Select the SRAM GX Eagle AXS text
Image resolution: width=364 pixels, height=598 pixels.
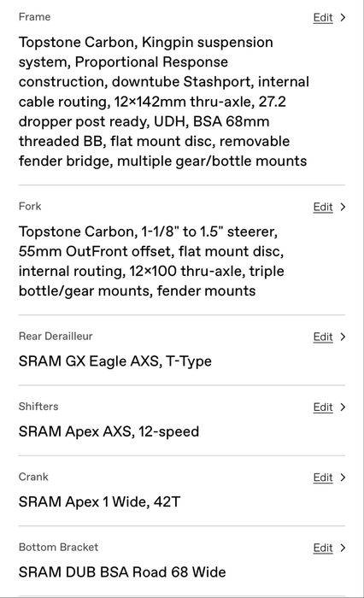[114, 361]
